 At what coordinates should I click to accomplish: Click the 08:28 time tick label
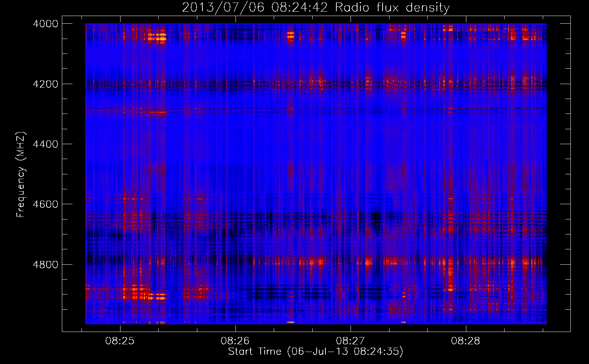(466, 341)
